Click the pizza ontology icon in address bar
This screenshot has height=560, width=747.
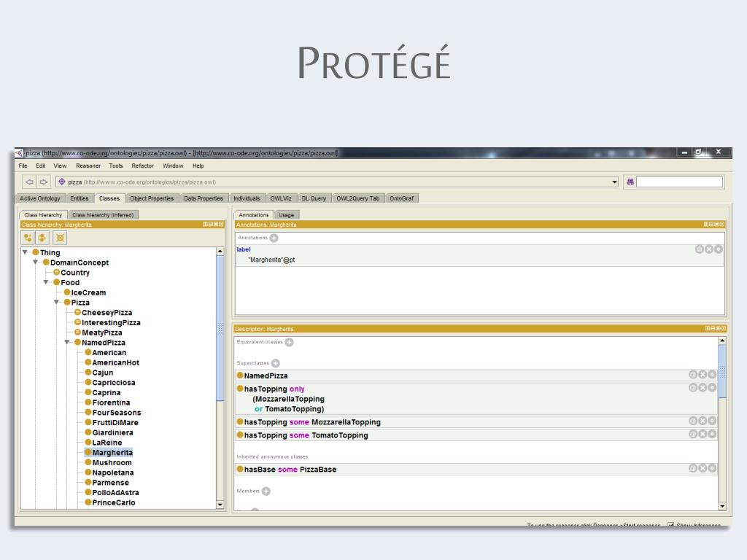61,182
